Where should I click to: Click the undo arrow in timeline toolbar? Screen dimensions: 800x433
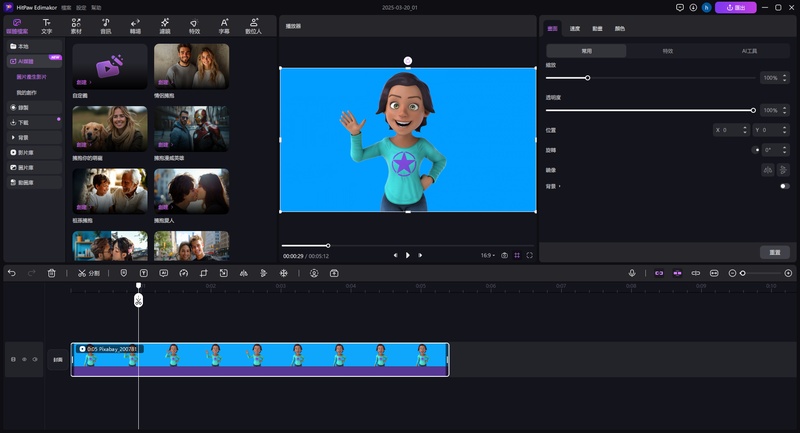click(x=12, y=273)
